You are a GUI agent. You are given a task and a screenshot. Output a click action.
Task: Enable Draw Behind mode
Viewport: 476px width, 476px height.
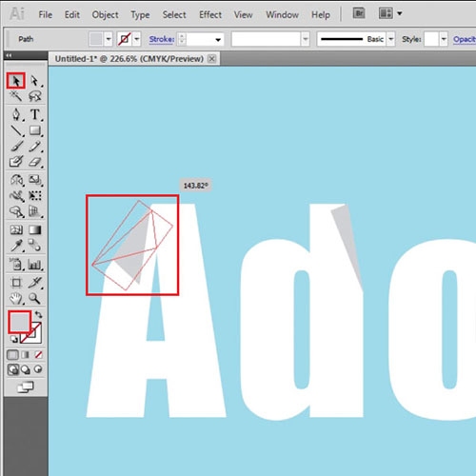26,369
